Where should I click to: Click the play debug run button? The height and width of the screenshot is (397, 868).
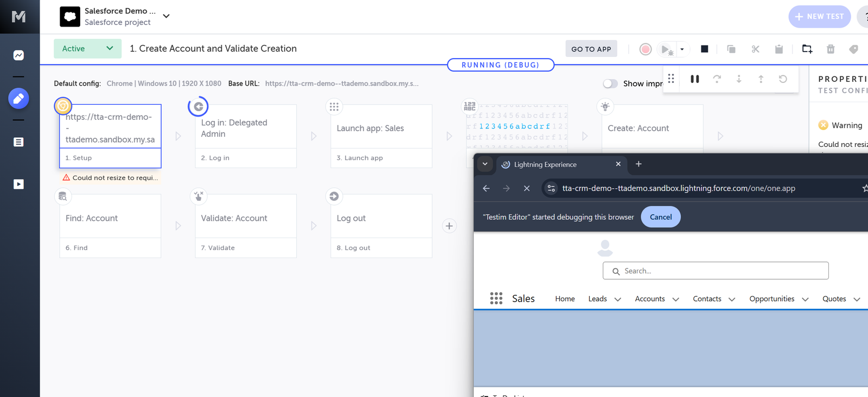pyautogui.click(x=667, y=49)
